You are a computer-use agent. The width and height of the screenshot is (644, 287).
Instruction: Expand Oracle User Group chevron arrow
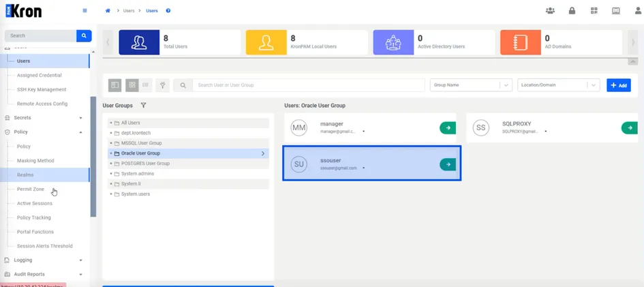pyautogui.click(x=263, y=153)
